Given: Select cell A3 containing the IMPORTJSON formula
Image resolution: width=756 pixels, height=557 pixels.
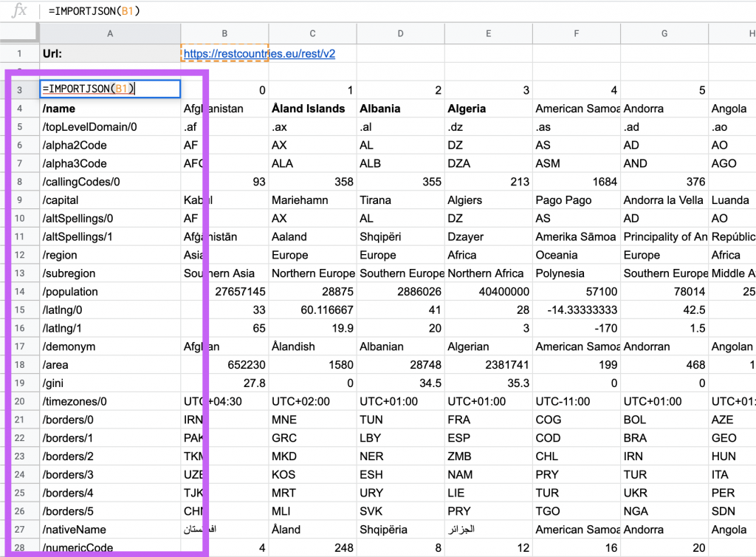Looking at the screenshot, I should click(110, 89).
